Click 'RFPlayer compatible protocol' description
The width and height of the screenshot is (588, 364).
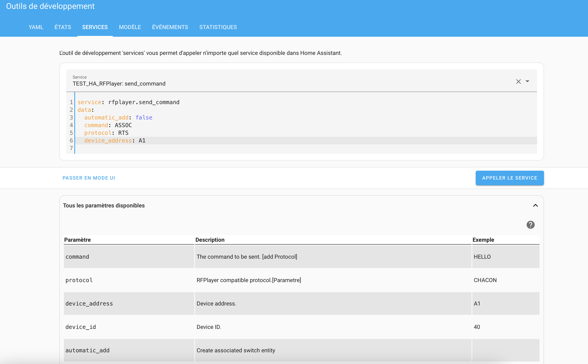tap(249, 280)
